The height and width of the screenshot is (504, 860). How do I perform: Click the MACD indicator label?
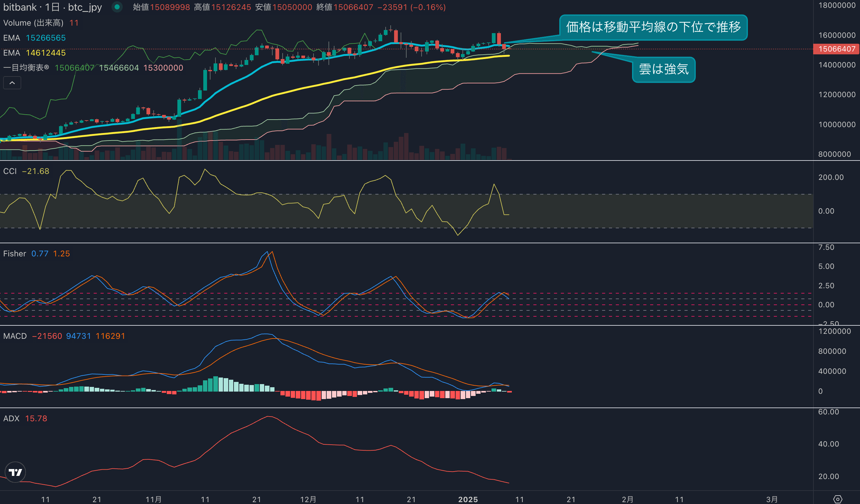(x=15, y=336)
